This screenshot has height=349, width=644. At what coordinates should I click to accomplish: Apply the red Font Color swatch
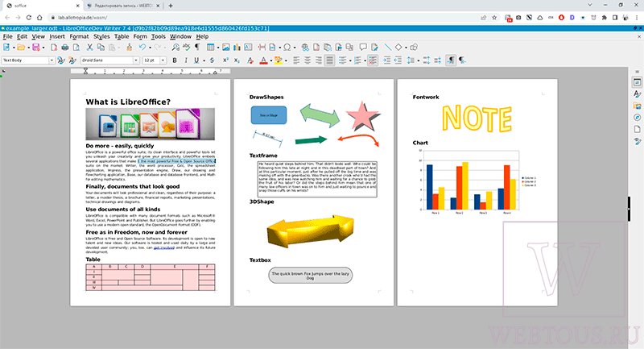click(x=264, y=60)
